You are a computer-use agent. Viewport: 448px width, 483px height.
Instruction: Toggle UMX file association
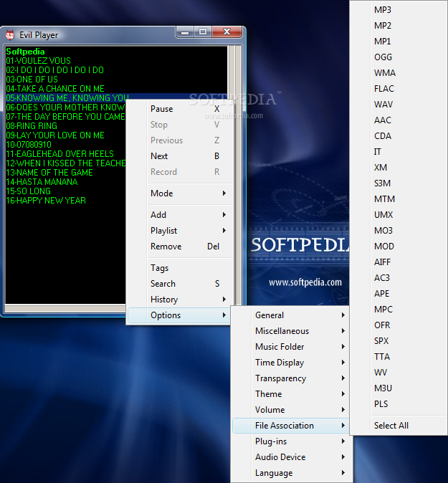pos(399,215)
